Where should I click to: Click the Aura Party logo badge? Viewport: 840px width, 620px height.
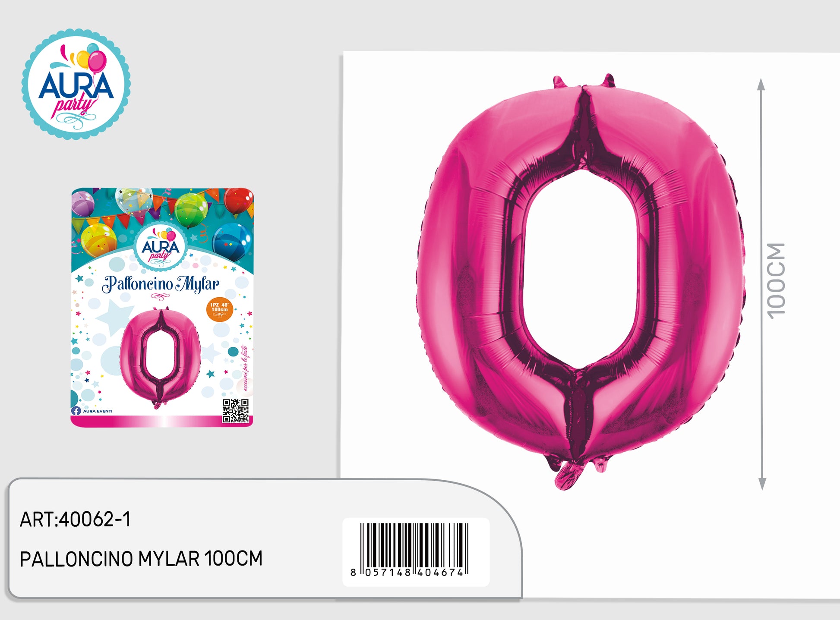coord(76,84)
